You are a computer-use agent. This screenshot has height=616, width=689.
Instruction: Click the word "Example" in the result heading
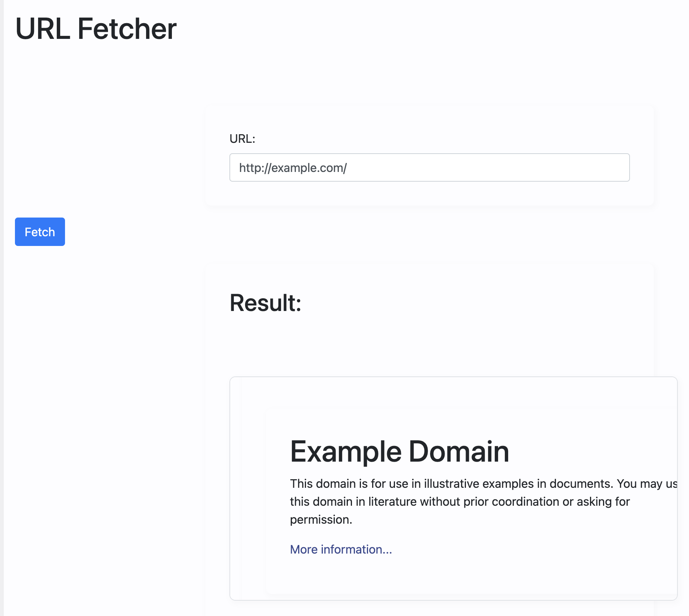click(346, 451)
